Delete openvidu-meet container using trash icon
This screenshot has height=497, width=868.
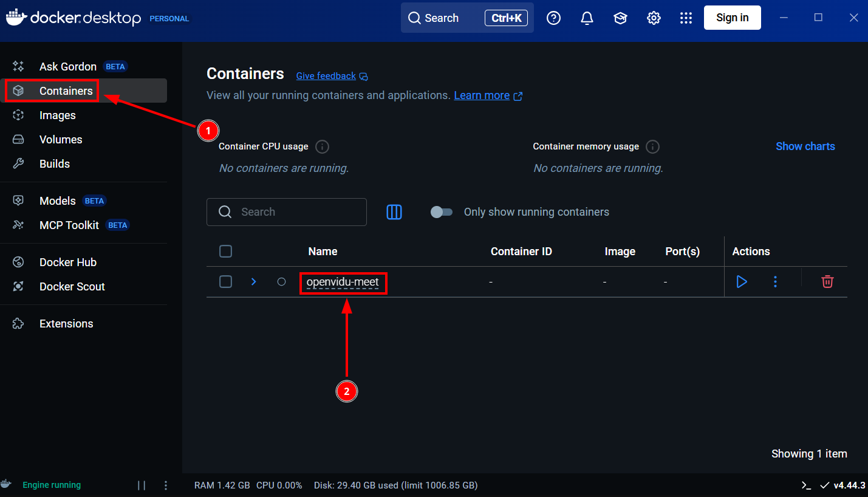tap(827, 282)
